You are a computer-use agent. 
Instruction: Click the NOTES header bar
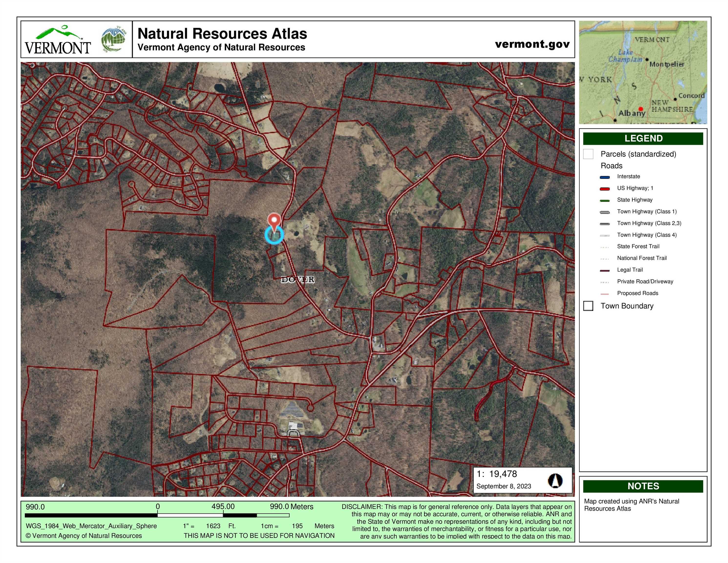tap(643, 486)
